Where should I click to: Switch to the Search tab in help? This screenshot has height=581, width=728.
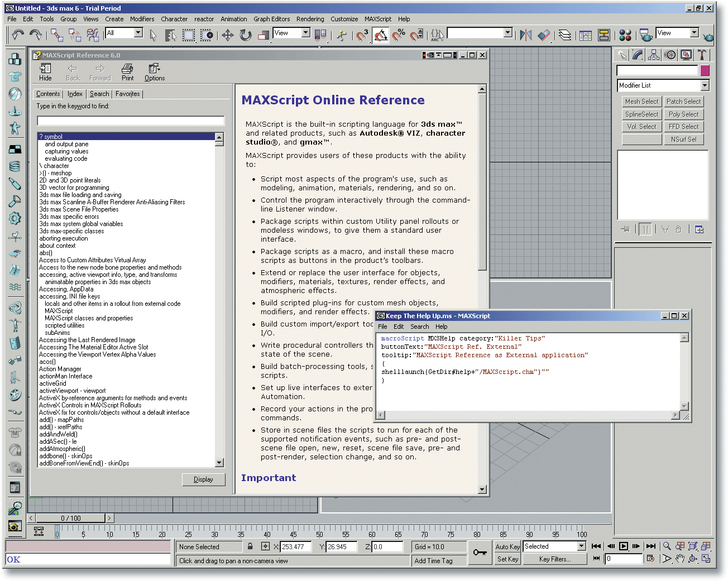[x=99, y=94]
